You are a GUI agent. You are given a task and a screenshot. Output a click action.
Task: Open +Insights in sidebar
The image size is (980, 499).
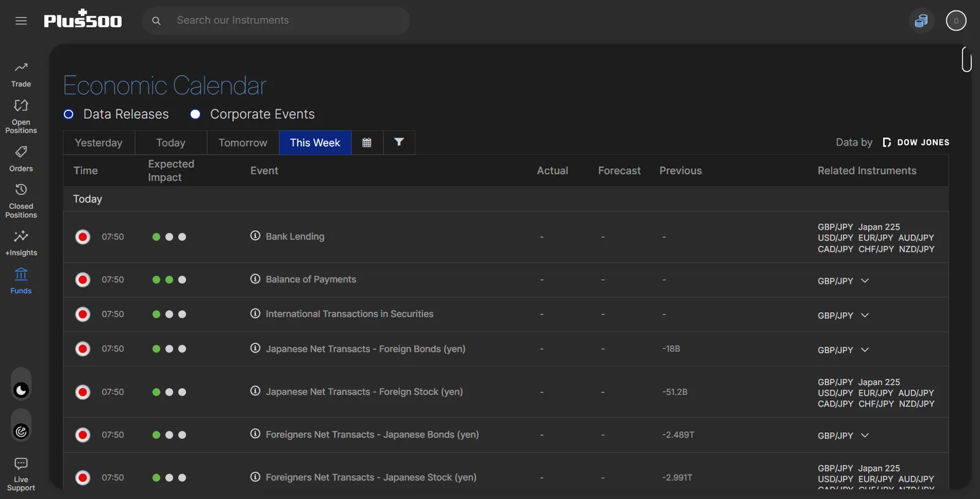pyautogui.click(x=21, y=243)
